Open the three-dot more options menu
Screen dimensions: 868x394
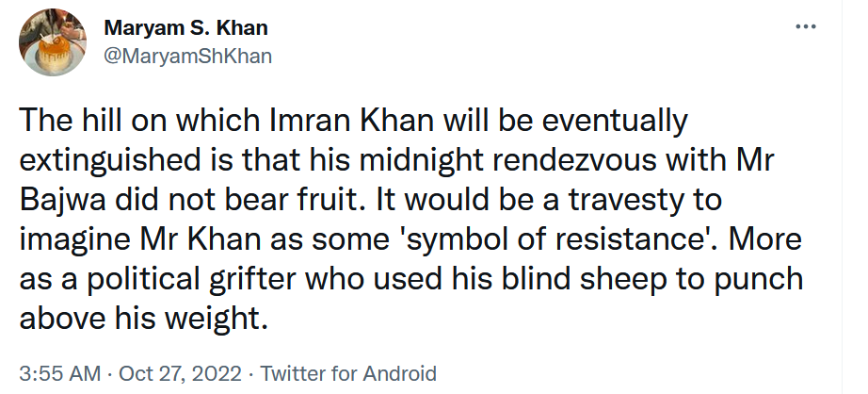point(806,26)
